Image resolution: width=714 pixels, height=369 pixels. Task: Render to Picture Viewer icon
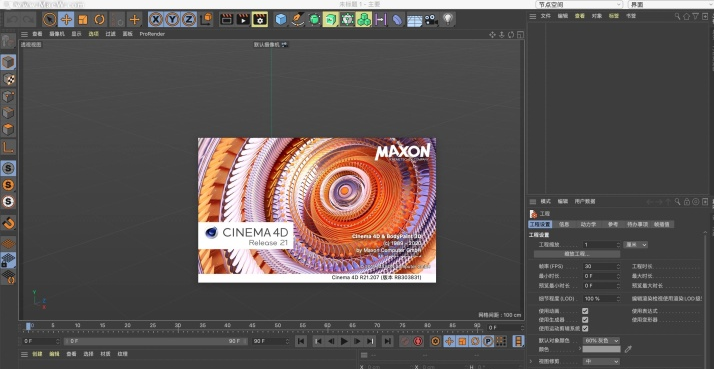pos(243,20)
